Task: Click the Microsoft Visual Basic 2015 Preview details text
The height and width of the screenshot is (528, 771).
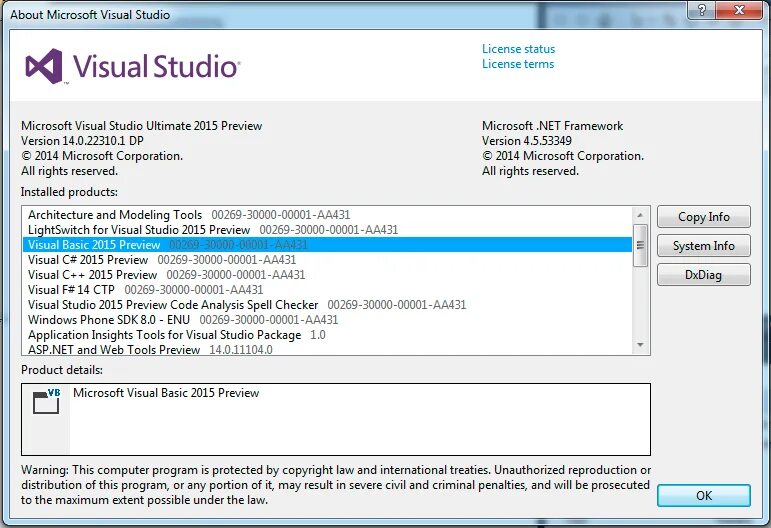Action: click(166, 393)
